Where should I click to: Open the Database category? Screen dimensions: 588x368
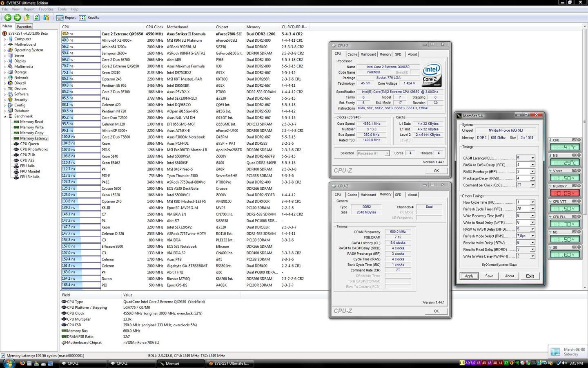(22, 111)
